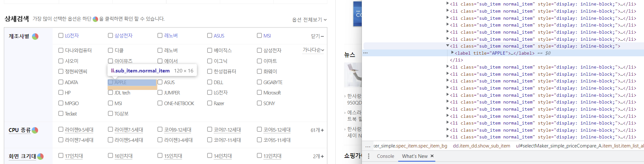Screen dimensions: 644x164
Task: Click the 라이젠7-5세대 link
Action: [x=129, y=130]
